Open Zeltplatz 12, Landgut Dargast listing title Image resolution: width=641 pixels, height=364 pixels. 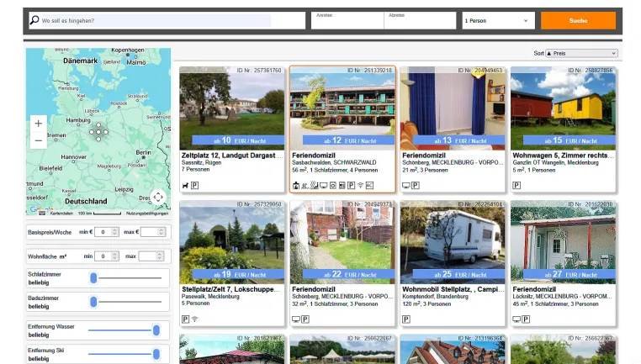[x=232, y=156]
